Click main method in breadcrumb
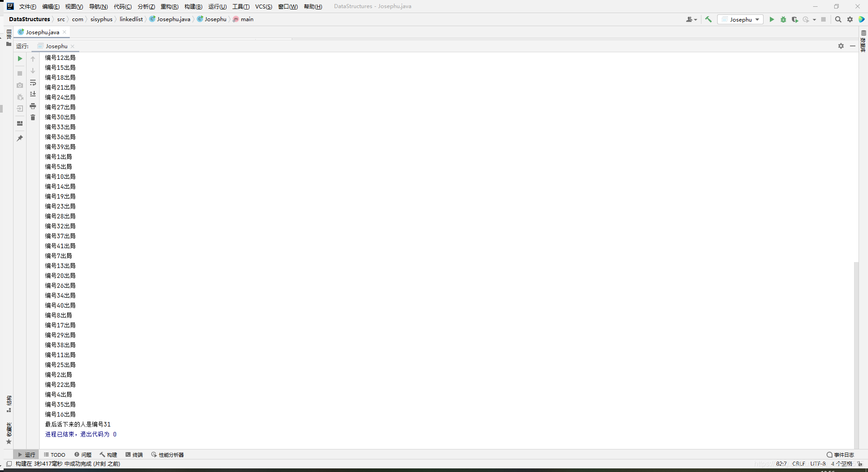 click(x=243, y=19)
